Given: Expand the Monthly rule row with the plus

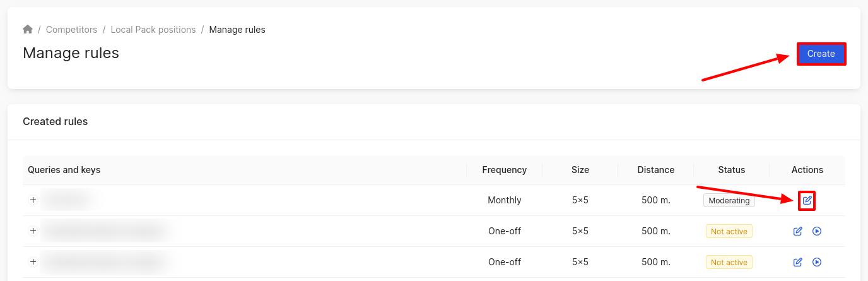Looking at the screenshot, I should click(x=33, y=200).
